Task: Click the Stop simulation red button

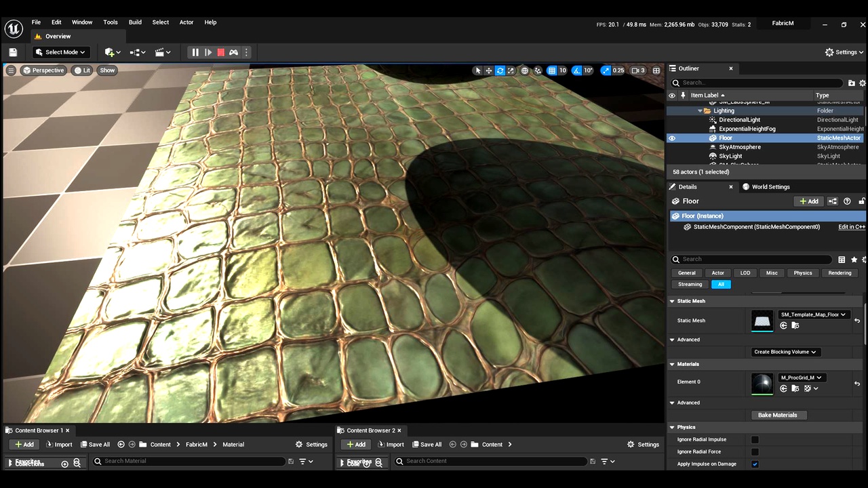Action: pyautogui.click(x=220, y=52)
